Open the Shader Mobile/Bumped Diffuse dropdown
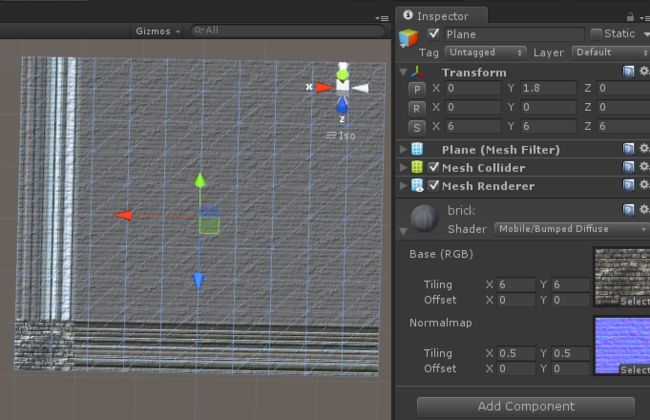This screenshot has width=650, height=420. click(572, 229)
